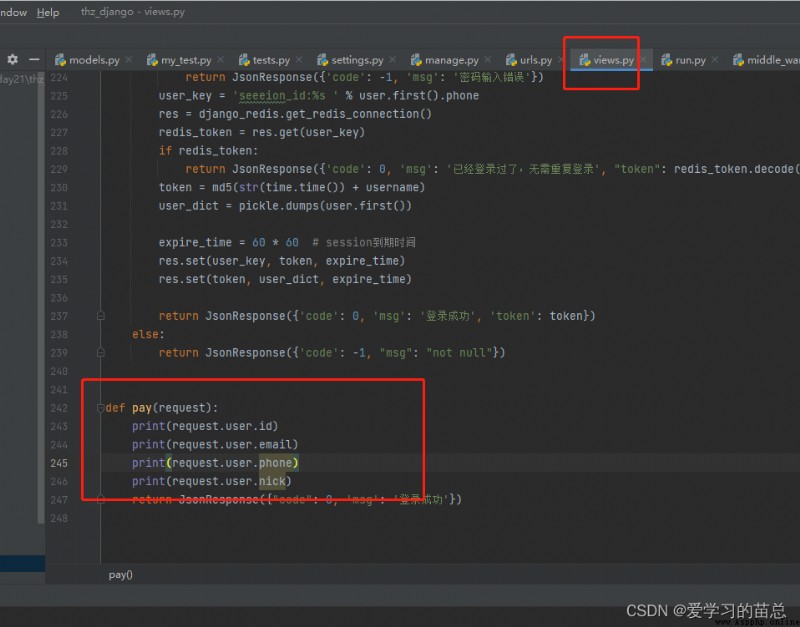Click Python file icon on views.py tab
The height and width of the screenshot is (627, 800).
tap(585, 60)
